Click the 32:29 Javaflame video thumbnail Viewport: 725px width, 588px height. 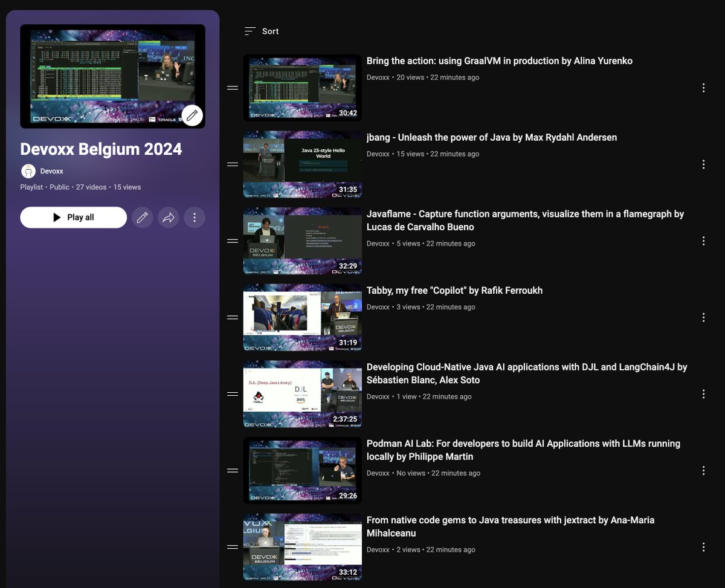coord(302,241)
